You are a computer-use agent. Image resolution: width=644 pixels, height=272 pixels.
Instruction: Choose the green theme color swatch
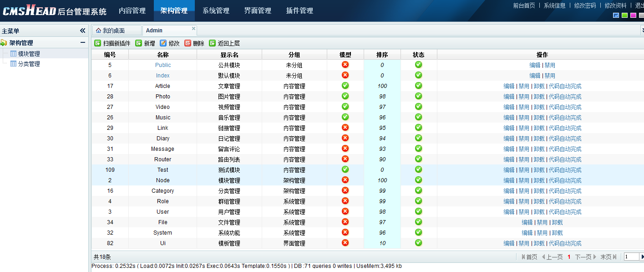tap(624, 15)
